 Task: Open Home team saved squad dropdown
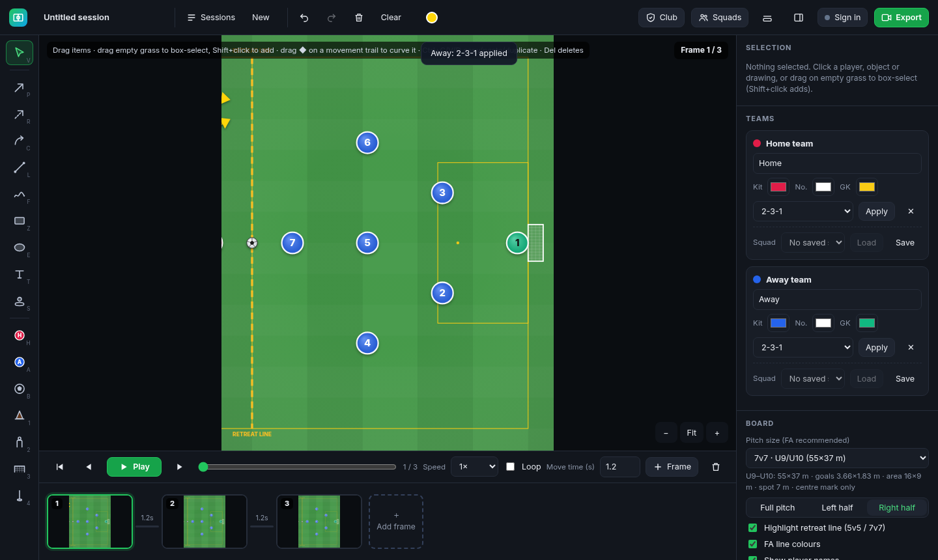pos(813,243)
